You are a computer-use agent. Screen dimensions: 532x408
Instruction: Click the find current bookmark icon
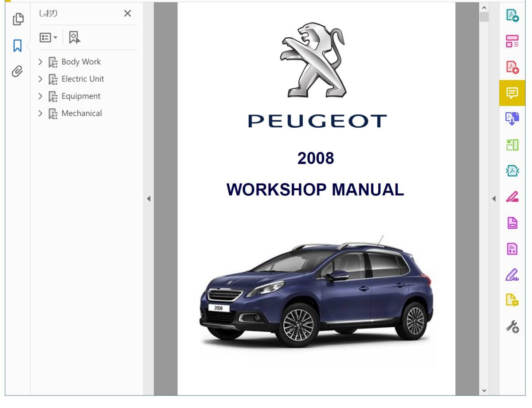[74, 38]
